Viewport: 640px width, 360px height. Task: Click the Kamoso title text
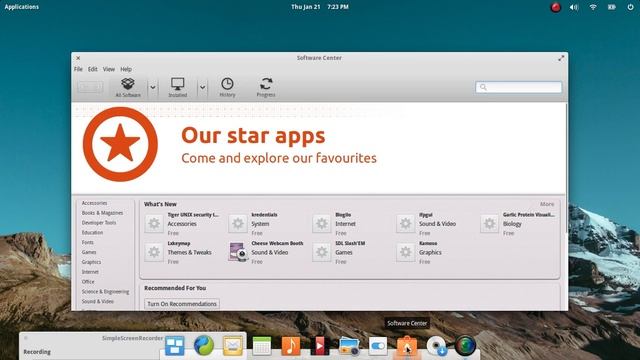[428, 243]
